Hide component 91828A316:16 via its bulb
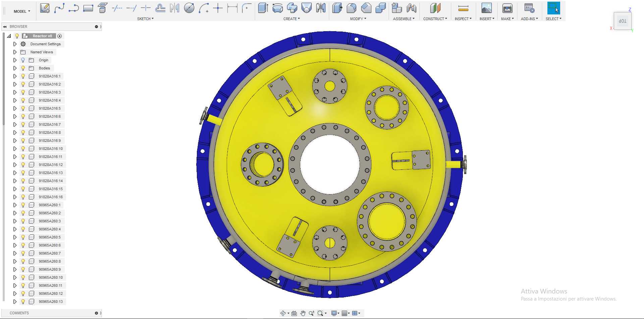The image size is (644, 319). tap(23, 197)
